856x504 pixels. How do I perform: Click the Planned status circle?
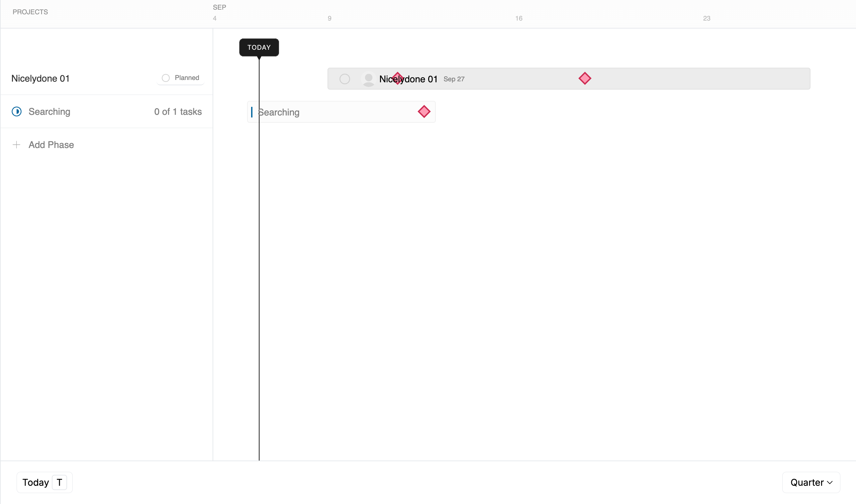[165, 78]
